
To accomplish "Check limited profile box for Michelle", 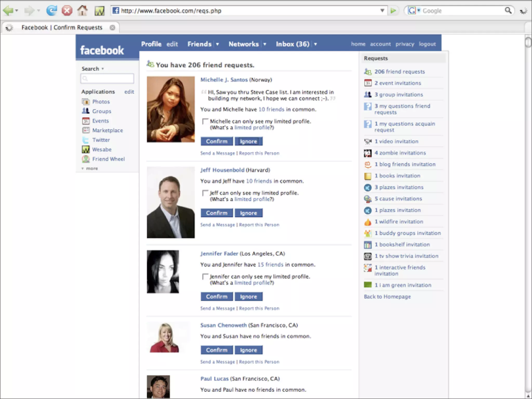I will coord(205,121).
